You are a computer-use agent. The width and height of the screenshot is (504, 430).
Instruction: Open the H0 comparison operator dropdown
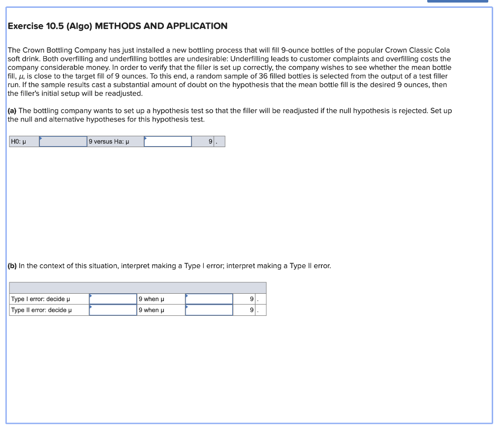pyautogui.click(x=63, y=142)
